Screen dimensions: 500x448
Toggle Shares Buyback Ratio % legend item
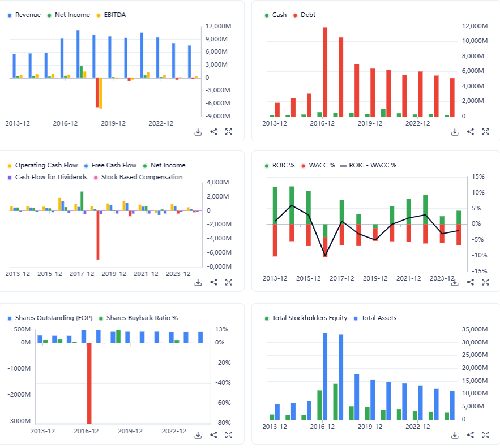click(138, 318)
